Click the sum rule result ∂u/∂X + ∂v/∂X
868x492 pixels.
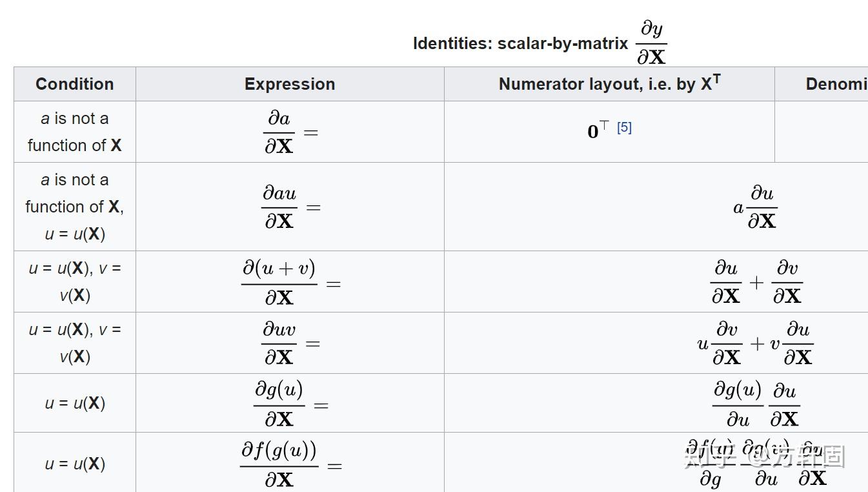click(x=756, y=282)
